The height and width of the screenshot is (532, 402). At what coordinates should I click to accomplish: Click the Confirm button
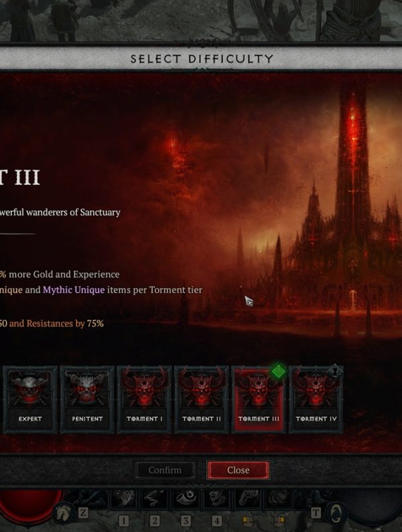click(165, 470)
